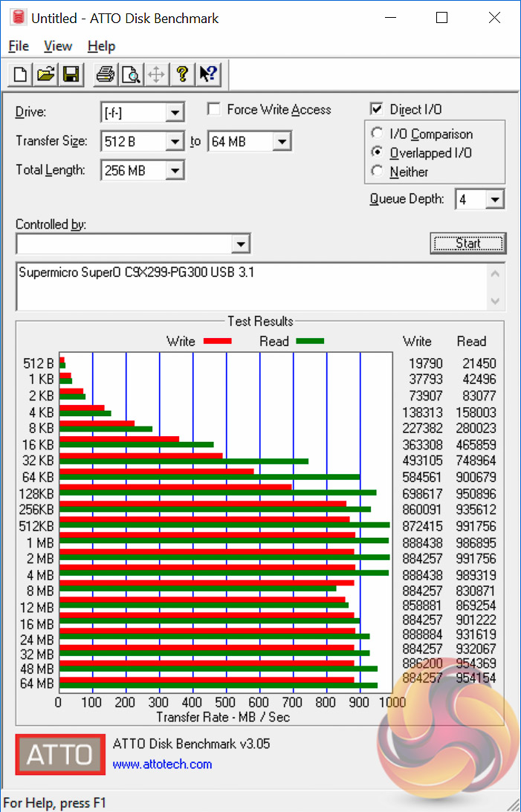Uncheck the Direct I/O checkbox

377,108
